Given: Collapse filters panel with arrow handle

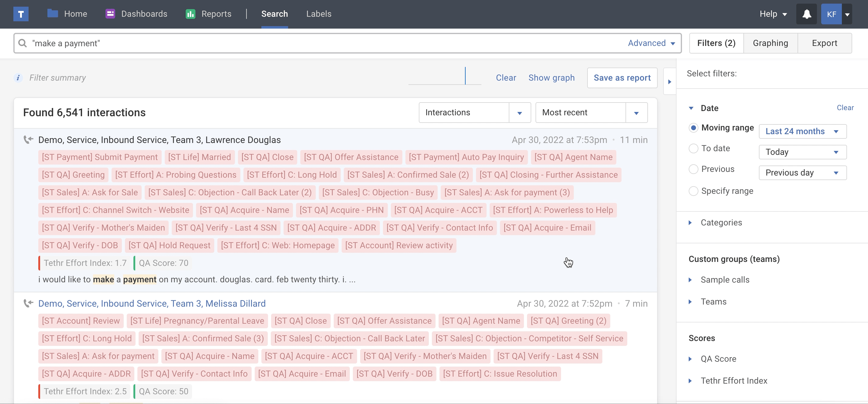Looking at the screenshot, I should (670, 82).
